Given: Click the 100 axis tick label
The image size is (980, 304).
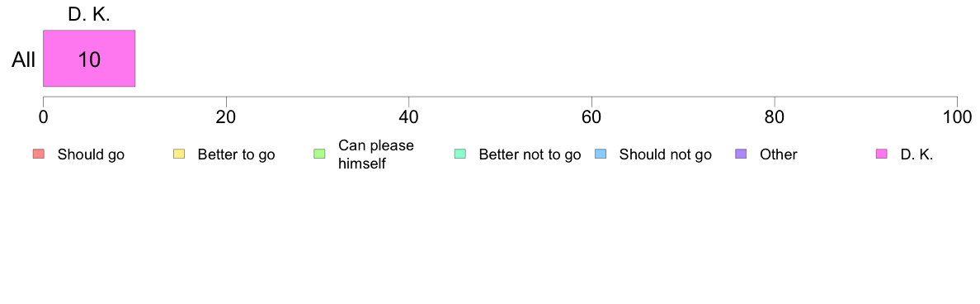Looking at the screenshot, I should [957, 117].
